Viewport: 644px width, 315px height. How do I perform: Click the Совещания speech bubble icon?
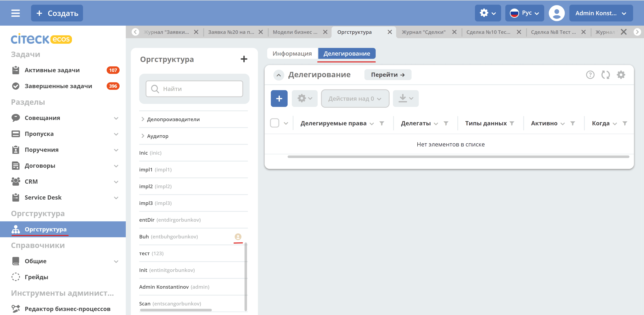15,118
